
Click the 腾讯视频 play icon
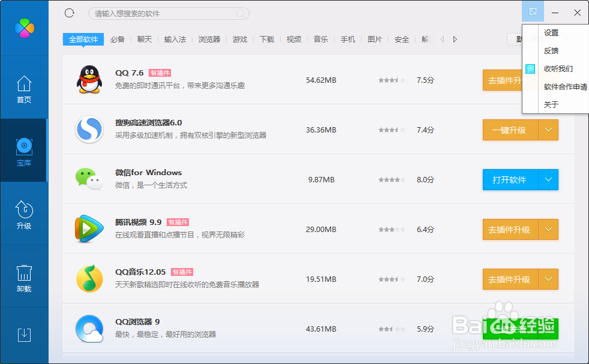click(89, 229)
